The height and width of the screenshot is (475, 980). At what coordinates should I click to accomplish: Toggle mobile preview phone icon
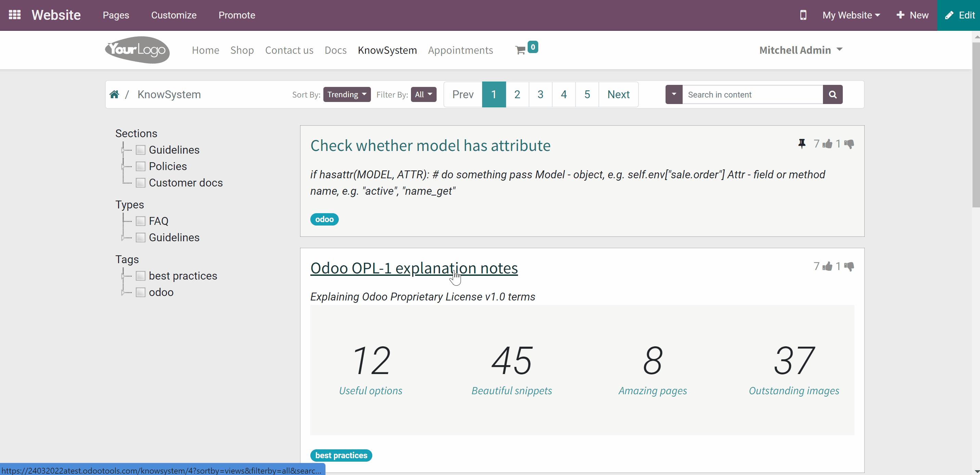click(803, 15)
